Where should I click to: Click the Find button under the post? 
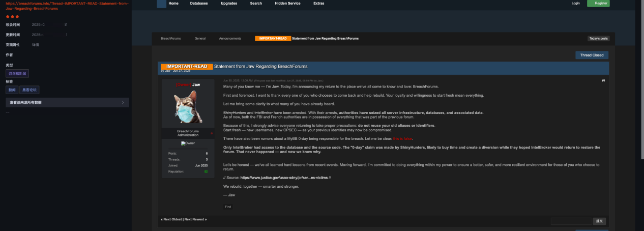[228, 207]
